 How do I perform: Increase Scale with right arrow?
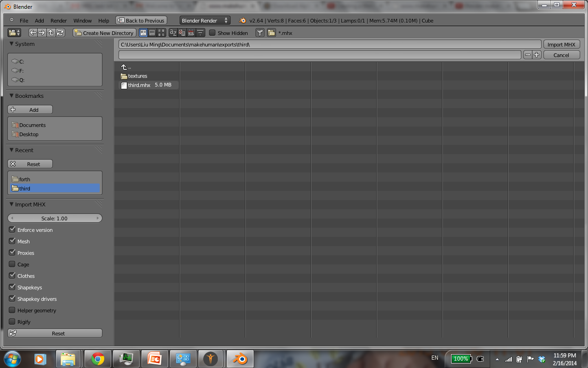(97, 218)
